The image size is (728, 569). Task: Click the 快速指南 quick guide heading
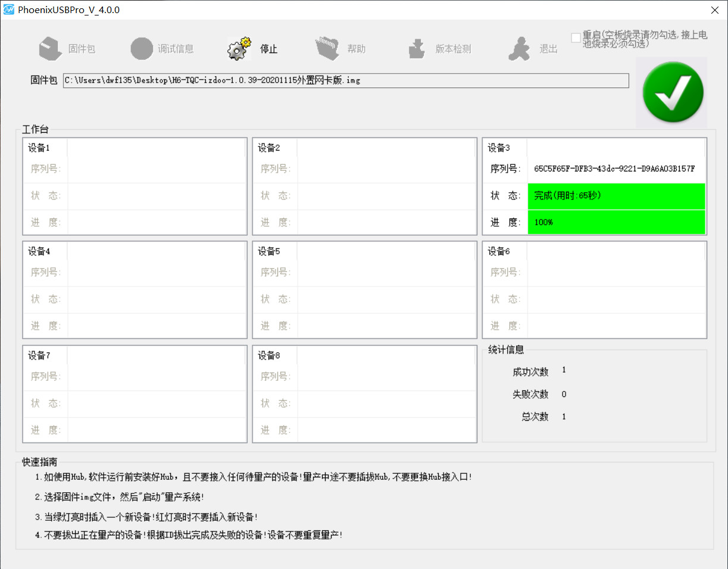point(40,462)
